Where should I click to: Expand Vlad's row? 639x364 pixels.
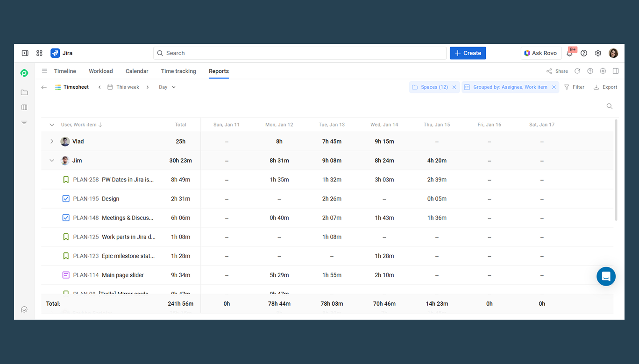tap(52, 141)
